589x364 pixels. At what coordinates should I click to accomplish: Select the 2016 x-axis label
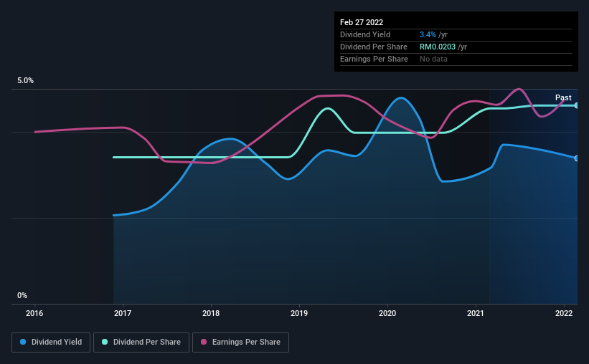pos(34,313)
